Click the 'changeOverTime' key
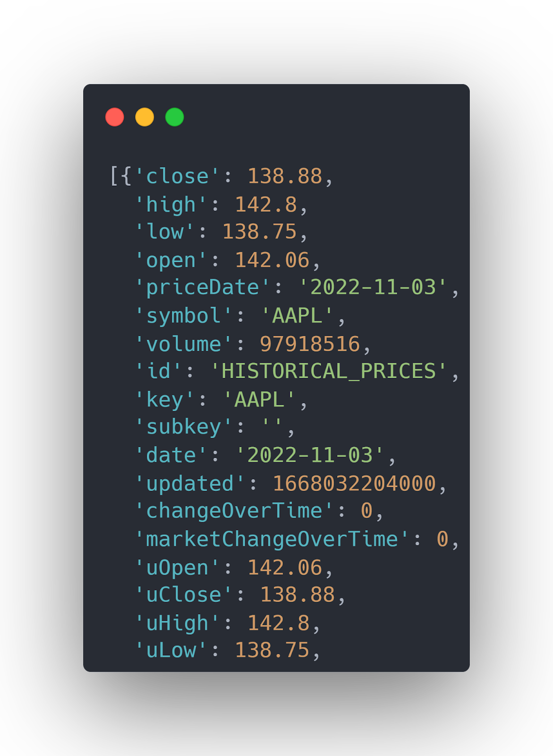The width and height of the screenshot is (553, 756). coord(234,511)
